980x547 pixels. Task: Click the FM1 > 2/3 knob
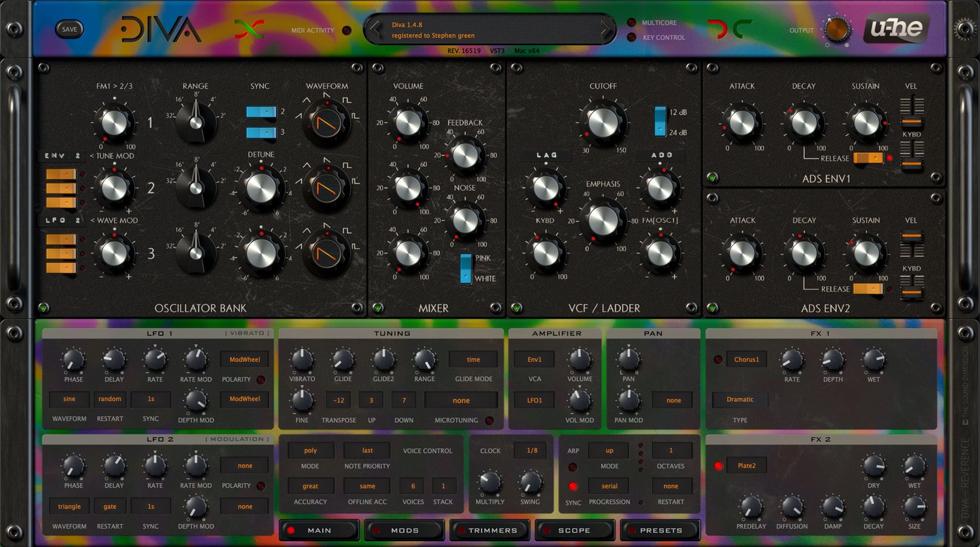(x=114, y=122)
